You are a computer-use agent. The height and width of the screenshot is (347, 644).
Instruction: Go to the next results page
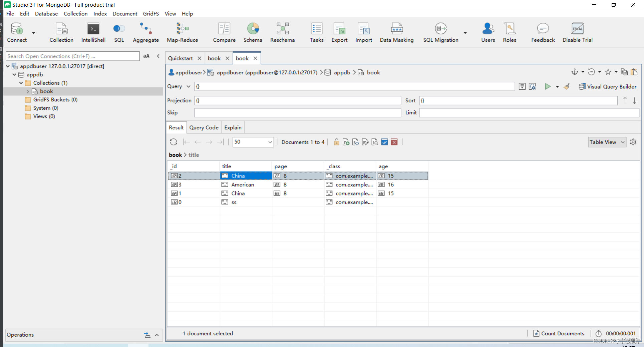pyautogui.click(x=209, y=142)
